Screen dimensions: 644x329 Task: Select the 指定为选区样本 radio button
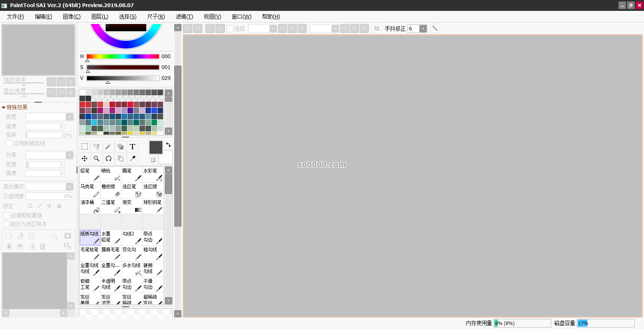(x=6, y=224)
